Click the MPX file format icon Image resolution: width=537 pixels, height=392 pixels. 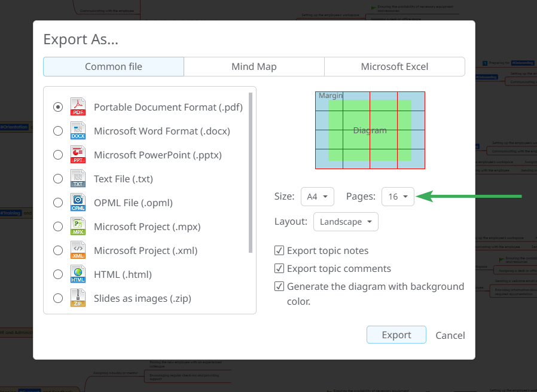coord(78,226)
